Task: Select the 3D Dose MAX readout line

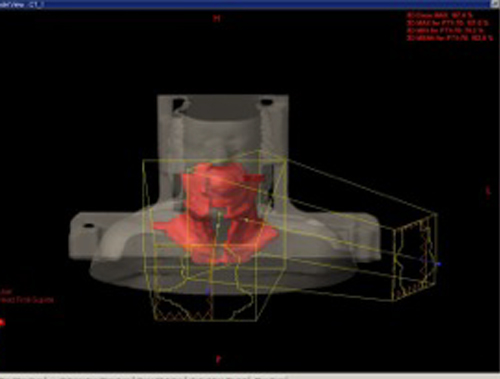Action: tap(440, 15)
